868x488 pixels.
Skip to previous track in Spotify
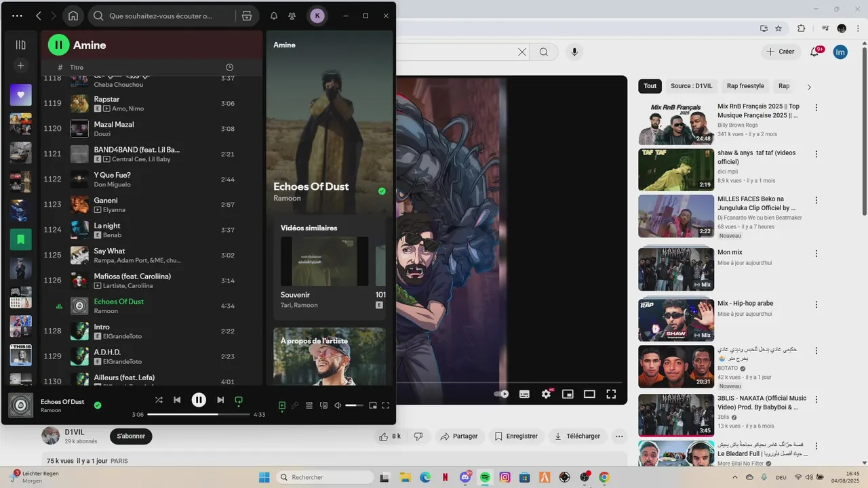click(x=177, y=400)
